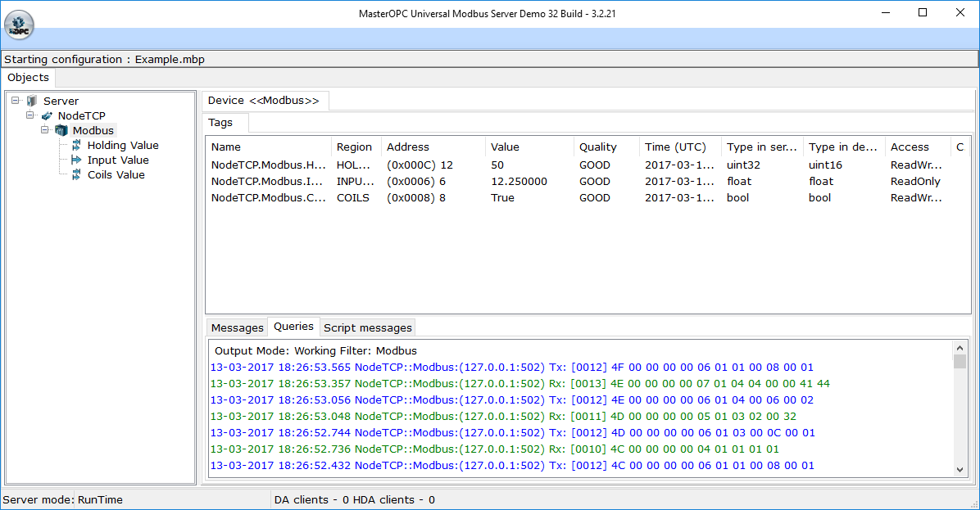
Task: Sort tags by Region column header
Action: (356, 147)
